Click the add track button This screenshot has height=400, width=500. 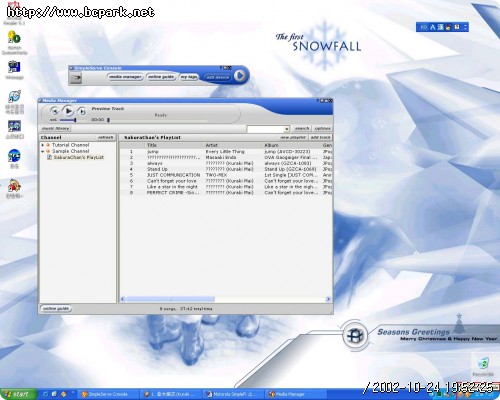pyautogui.click(x=320, y=137)
